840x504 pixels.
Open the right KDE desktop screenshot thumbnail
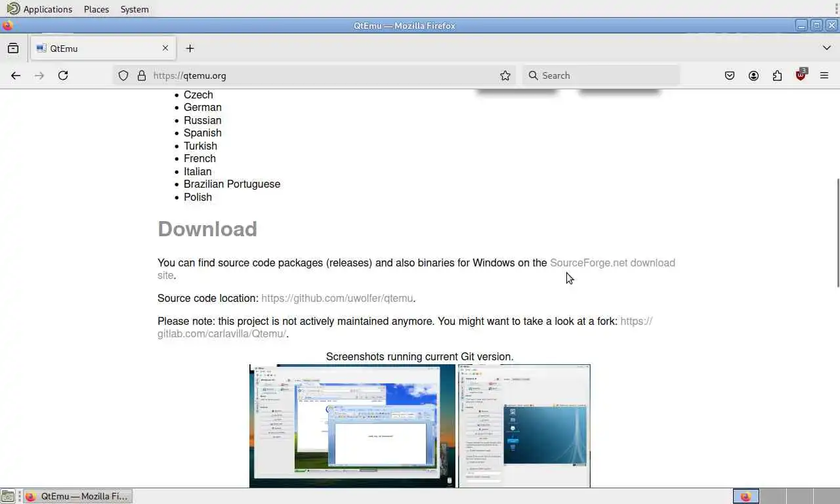[x=524, y=426]
